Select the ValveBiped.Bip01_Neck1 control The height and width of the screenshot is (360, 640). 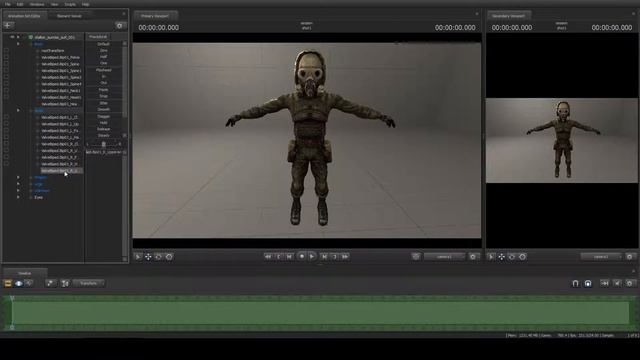pyautogui.click(x=61, y=91)
